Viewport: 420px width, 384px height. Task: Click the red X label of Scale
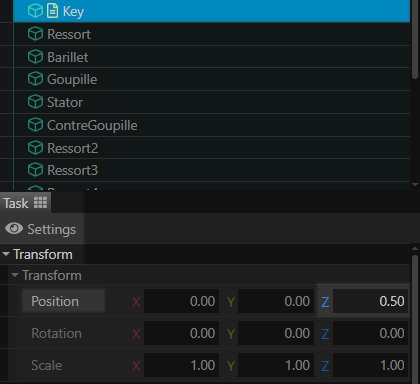(136, 366)
